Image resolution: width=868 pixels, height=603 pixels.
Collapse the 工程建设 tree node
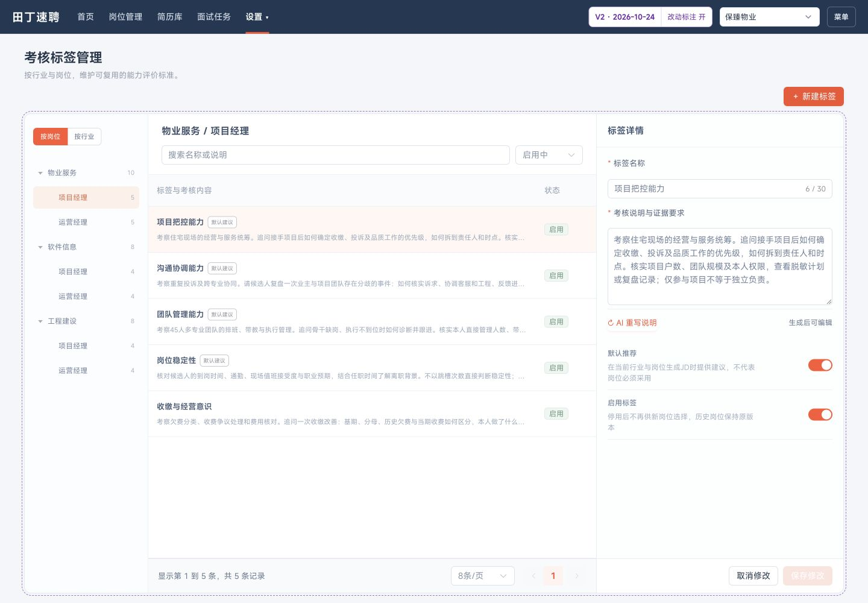pyautogui.click(x=40, y=321)
